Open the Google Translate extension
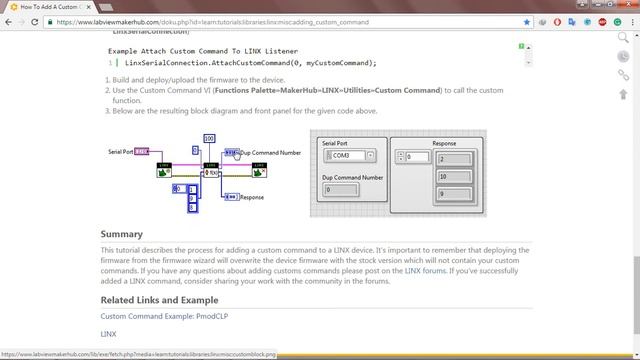 coord(572,22)
